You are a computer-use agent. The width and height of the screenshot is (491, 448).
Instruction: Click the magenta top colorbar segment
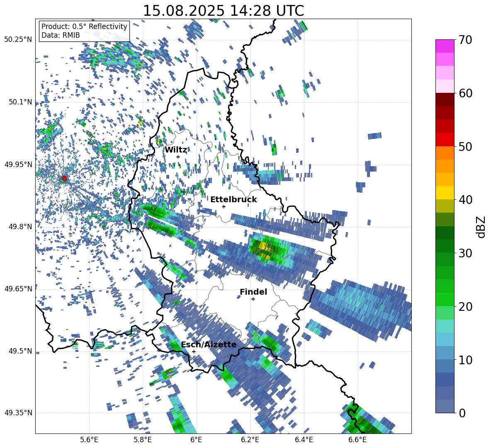coord(445,46)
